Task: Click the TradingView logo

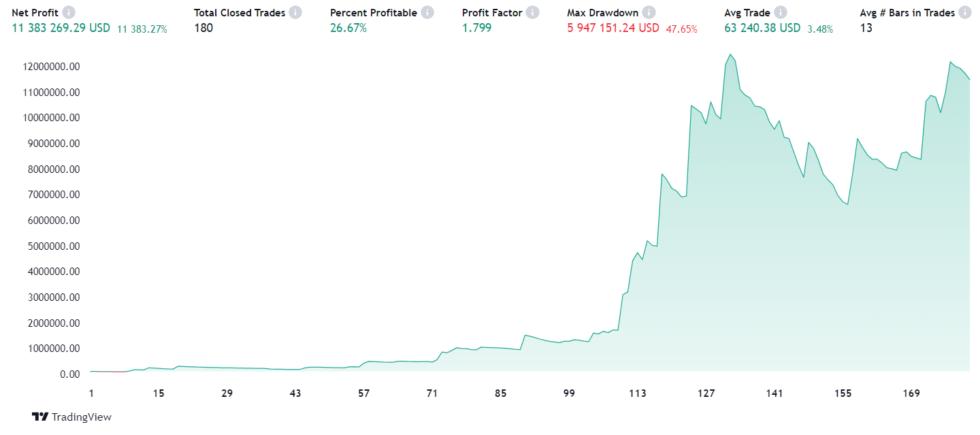Action: pos(71,417)
